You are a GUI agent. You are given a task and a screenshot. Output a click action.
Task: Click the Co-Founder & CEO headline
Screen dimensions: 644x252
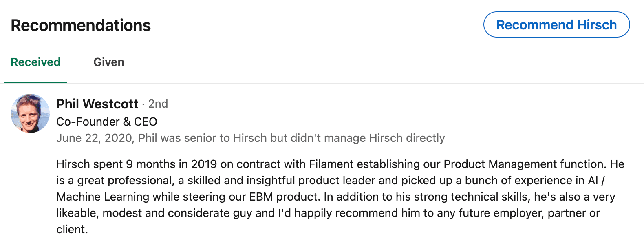pyautogui.click(x=107, y=122)
